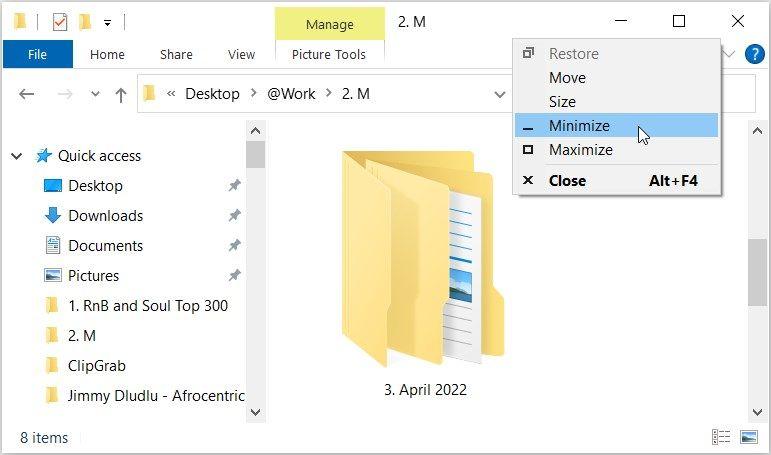Expand subfolders arrow after Desktop breadcrumb
771x455 pixels.
(254, 93)
